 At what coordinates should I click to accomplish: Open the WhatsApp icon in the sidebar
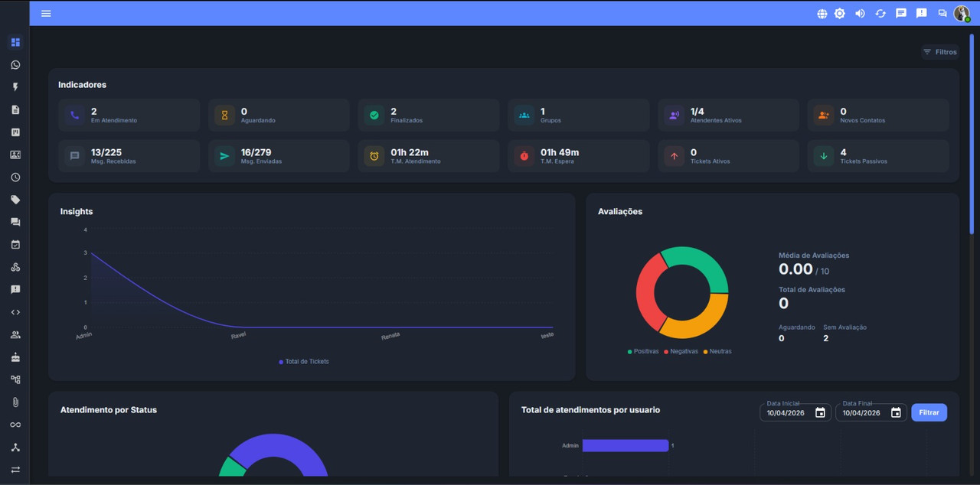point(15,65)
